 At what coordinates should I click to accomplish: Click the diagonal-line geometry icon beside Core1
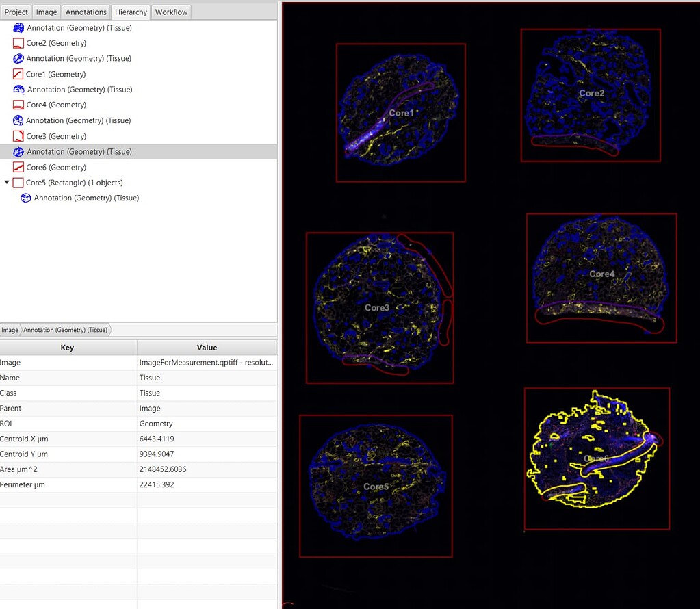(x=17, y=74)
